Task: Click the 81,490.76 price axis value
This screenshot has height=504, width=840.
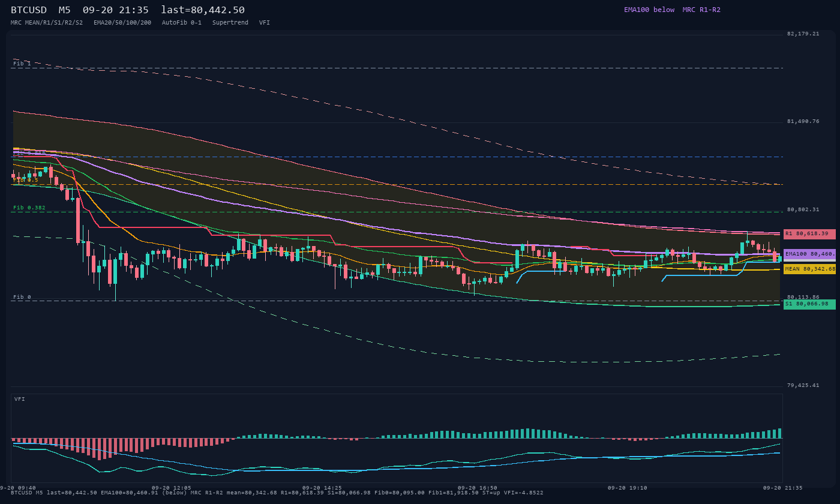Action: click(803, 121)
